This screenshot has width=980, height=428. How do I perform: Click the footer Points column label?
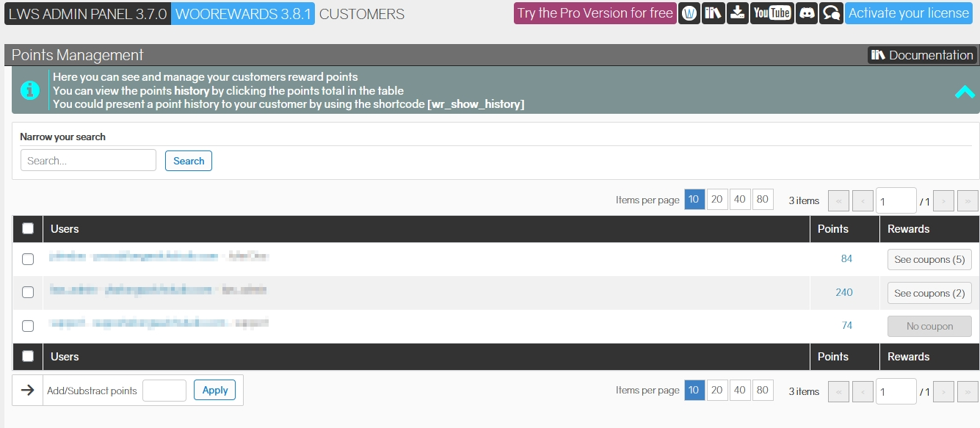[x=833, y=357]
